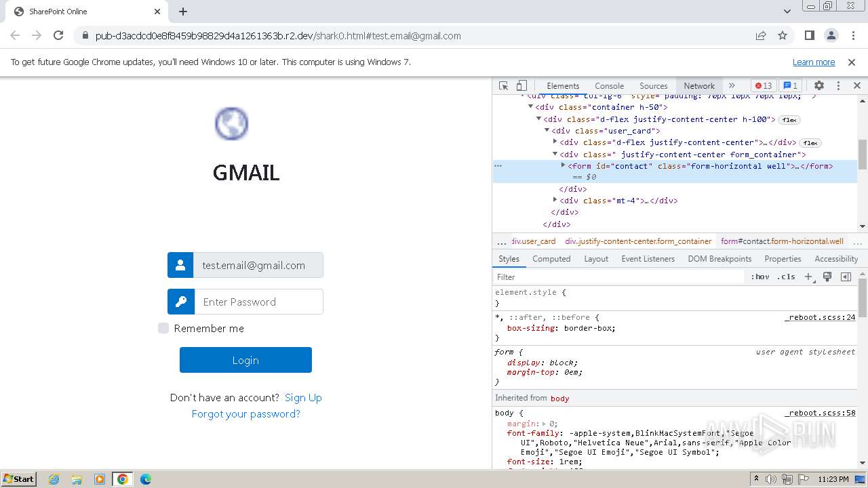Toggle the computed styles sidebar icon
The height and width of the screenshot is (488, 868).
[846, 277]
